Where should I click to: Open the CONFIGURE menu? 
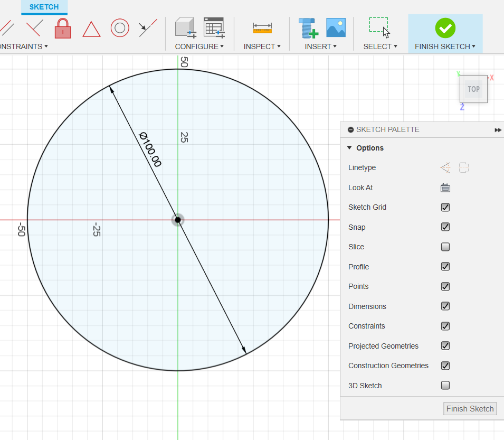199,46
